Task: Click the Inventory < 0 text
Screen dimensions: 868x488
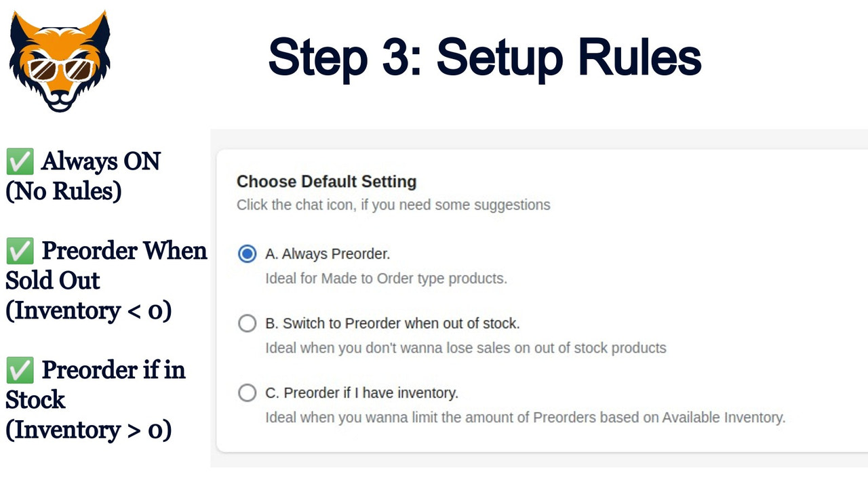Action: 89,310
